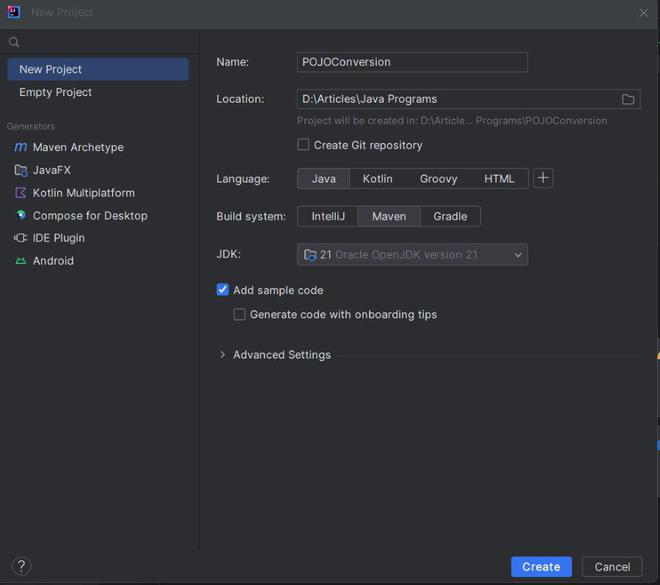This screenshot has height=585, width=660.
Task: Select Empty Project in sidebar
Action: click(55, 92)
